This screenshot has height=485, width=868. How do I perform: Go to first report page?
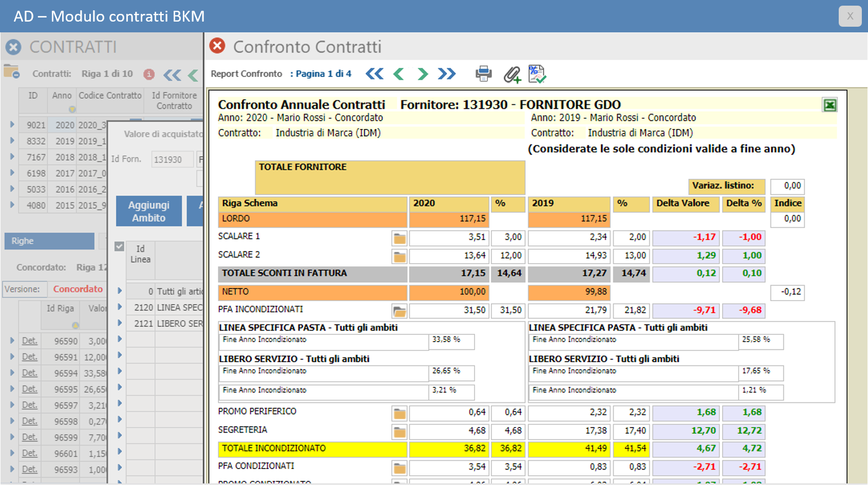pos(375,74)
